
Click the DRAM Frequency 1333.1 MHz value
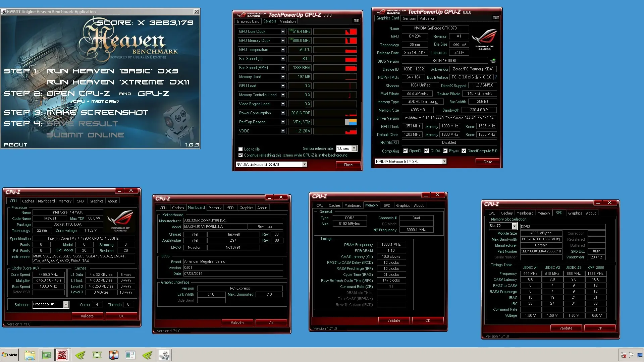tap(391, 244)
